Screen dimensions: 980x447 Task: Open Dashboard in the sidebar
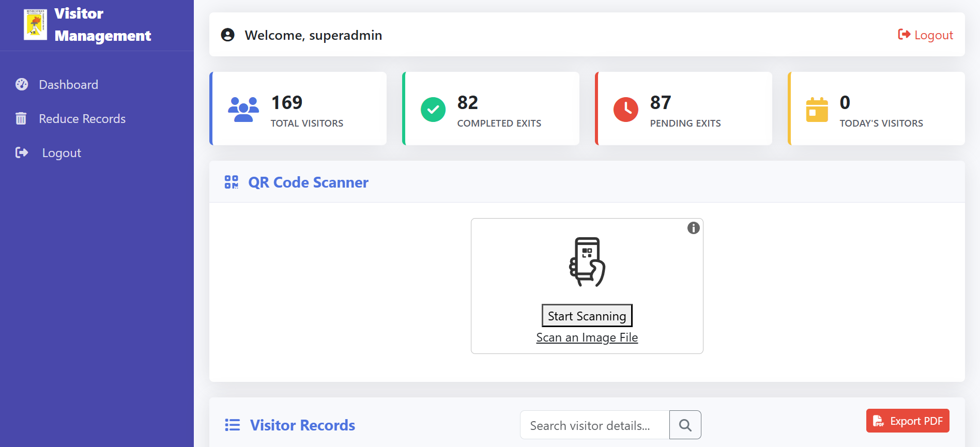coord(68,84)
